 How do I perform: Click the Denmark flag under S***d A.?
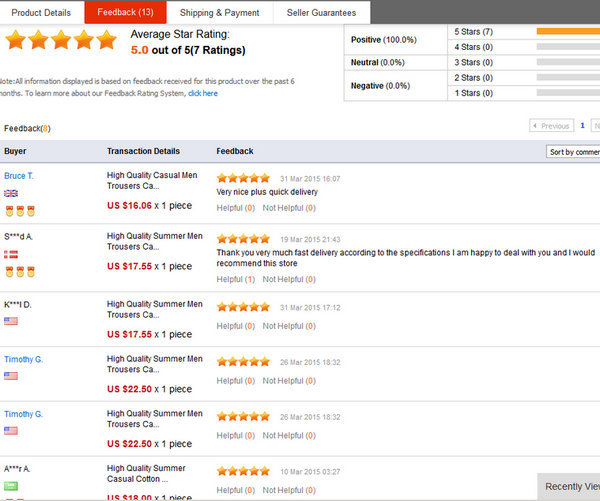(11, 254)
